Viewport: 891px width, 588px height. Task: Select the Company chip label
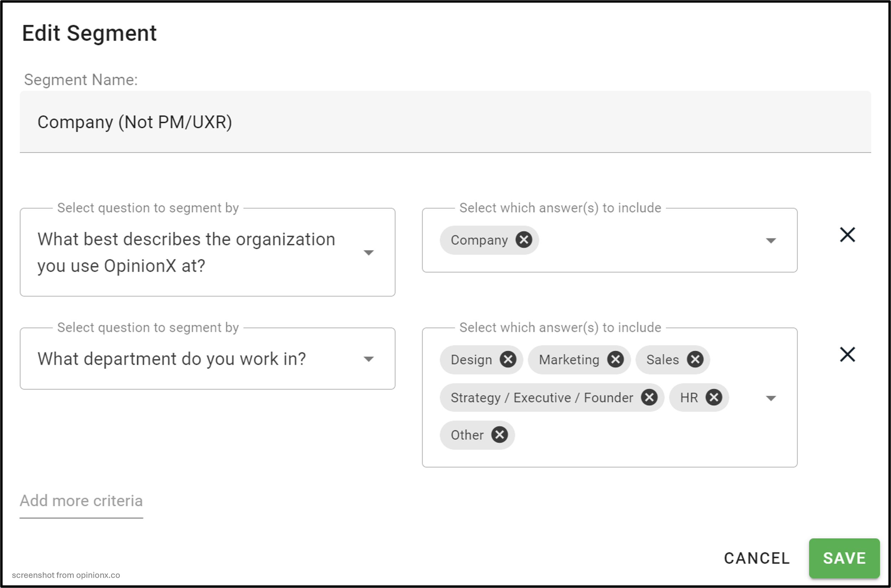pyautogui.click(x=479, y=240)
